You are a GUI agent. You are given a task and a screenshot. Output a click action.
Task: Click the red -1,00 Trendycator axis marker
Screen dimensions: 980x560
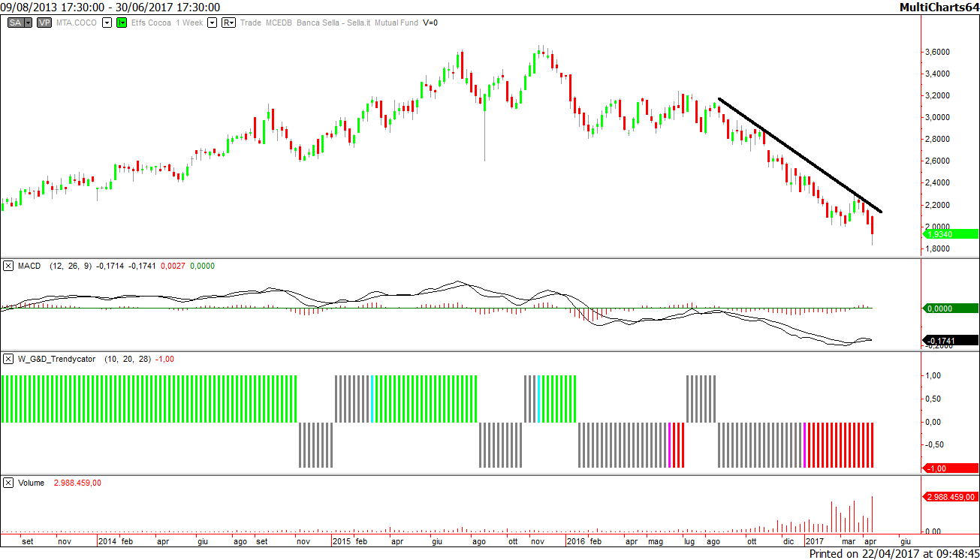[x=951, y=468]
